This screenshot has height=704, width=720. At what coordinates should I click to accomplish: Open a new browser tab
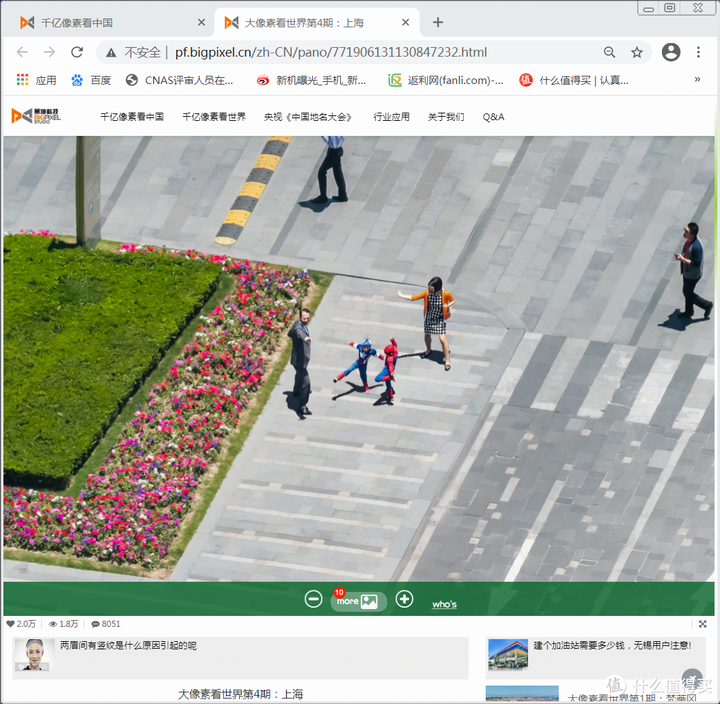coord(438,22)
